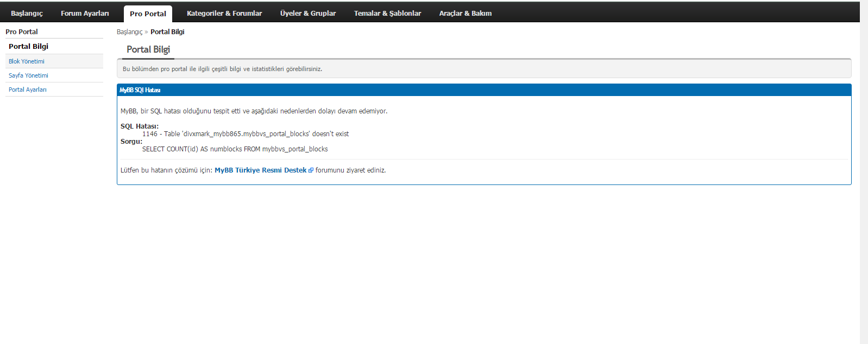Click the 'Sorgu:' label
This screenshot has height=344, width=868.
[x=131, y=141]
